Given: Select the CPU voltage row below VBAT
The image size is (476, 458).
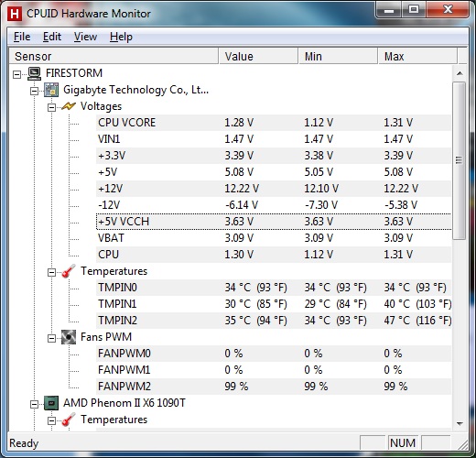Looking at the screenshot, I should tap(274, 255).
